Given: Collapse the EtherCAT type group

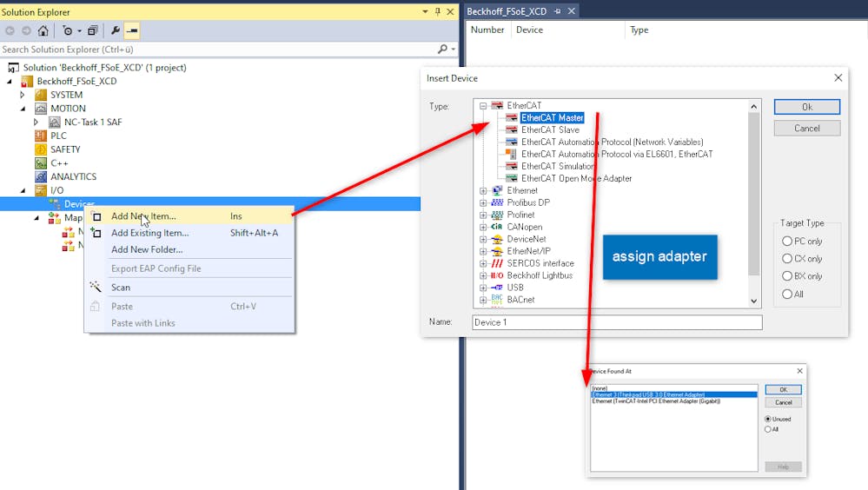Looking at the screenshot, I should click(x=483, y=105).
